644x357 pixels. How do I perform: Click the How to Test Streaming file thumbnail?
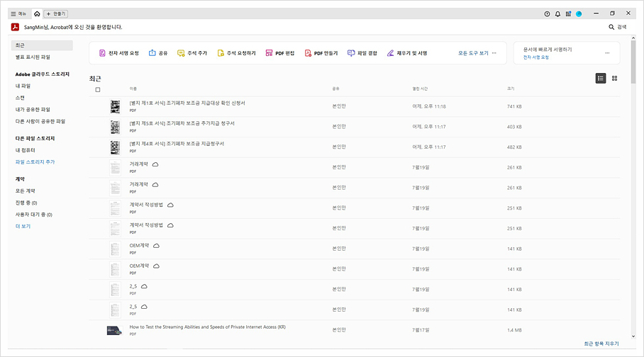(115, 330)
